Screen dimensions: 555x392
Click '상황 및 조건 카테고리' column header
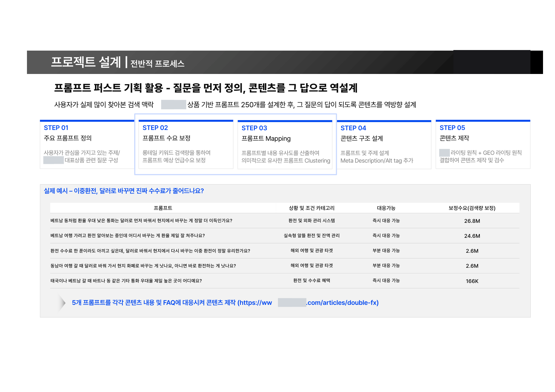click(x=312, y=208)
